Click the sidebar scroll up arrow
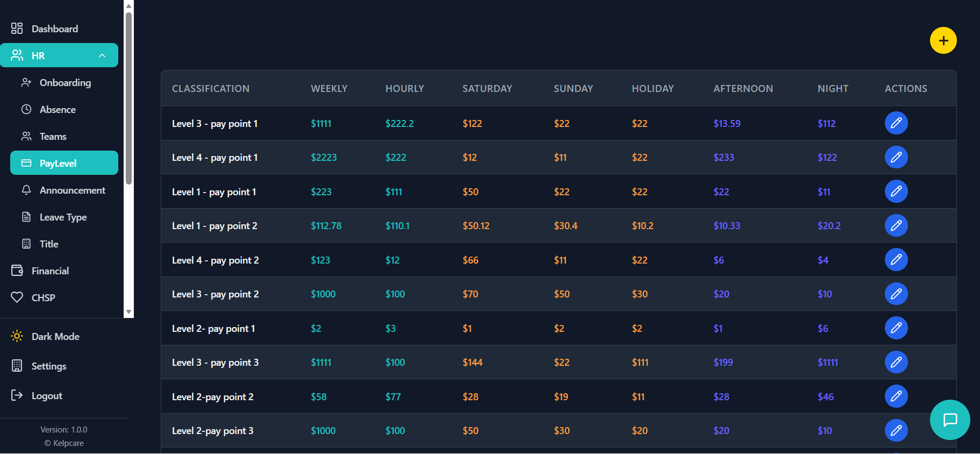The height and width of the screenshot is (454, 980). [128, 6]
